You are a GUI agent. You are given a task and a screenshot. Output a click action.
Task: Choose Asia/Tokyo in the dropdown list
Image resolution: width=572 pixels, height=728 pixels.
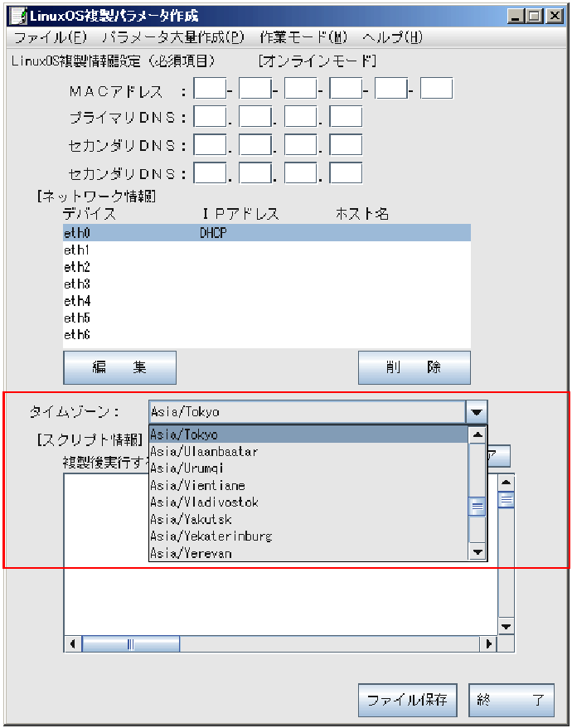point(308,434)
